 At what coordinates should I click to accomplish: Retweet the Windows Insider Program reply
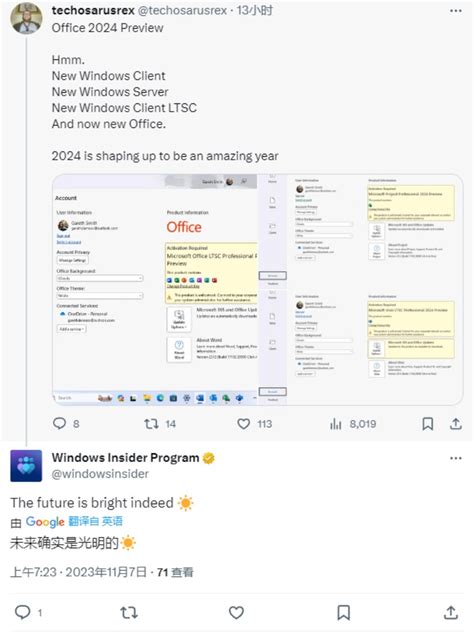pyautogui.click(x=129, y=613)
